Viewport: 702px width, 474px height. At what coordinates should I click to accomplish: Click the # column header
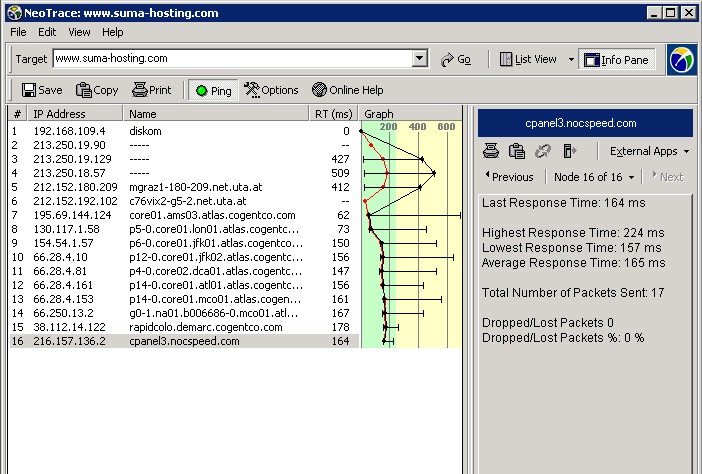pos(17,114)
